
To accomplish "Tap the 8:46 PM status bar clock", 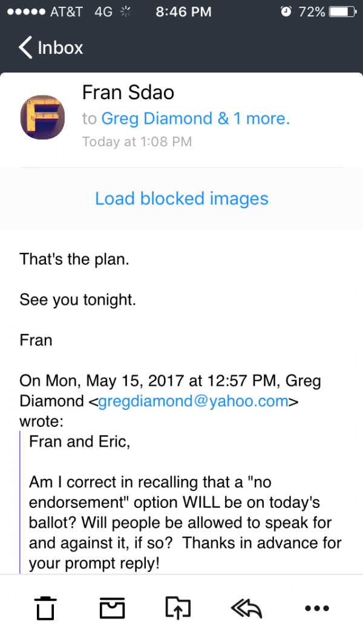I will click(183, 11).
